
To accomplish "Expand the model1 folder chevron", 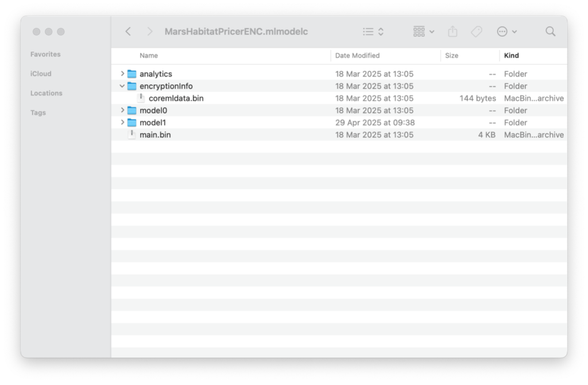I will click(x=122, y=122).
